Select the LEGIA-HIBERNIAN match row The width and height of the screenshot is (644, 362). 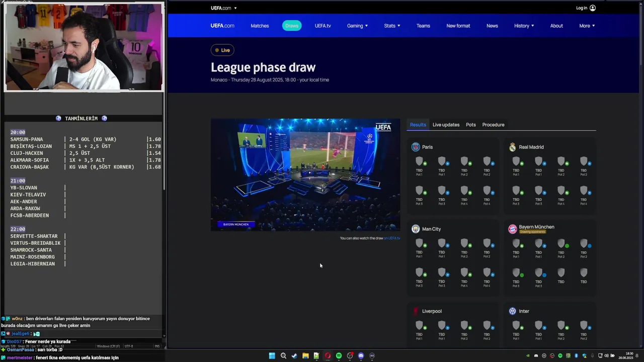[x=38, y=264]
